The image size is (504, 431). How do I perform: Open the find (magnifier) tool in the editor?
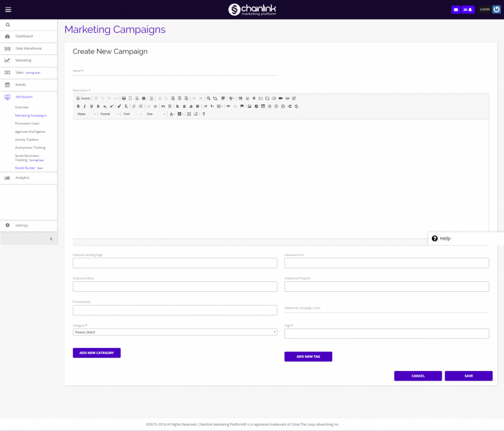click(209, 98)
